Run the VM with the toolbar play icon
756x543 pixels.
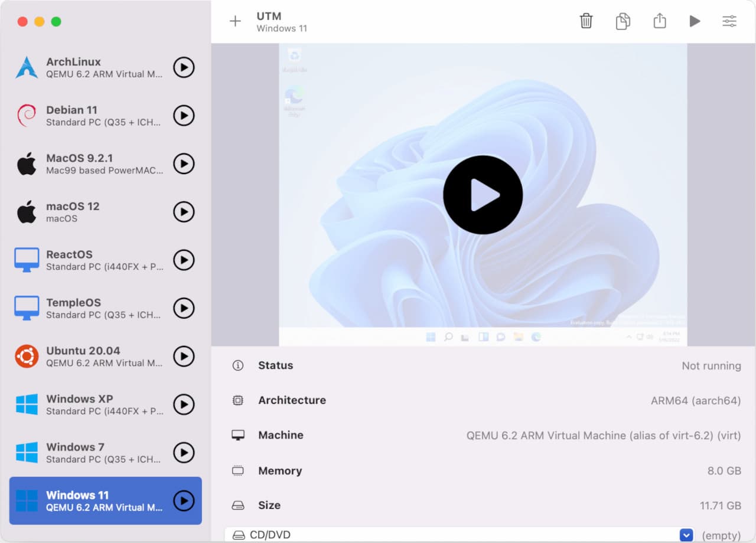click(695, 21)
